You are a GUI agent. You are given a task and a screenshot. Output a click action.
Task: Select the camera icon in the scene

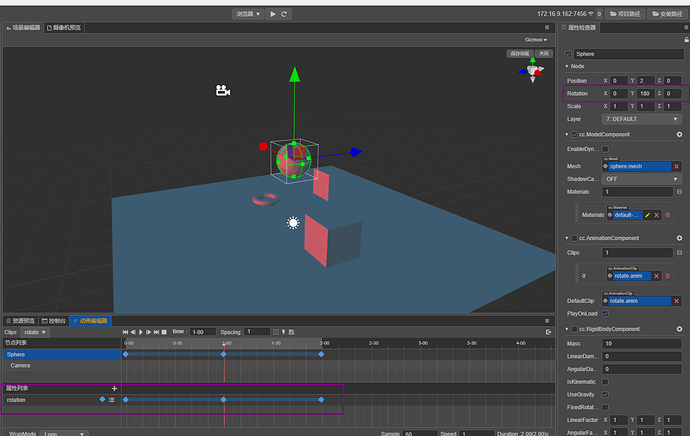click(x=223, y=91)
